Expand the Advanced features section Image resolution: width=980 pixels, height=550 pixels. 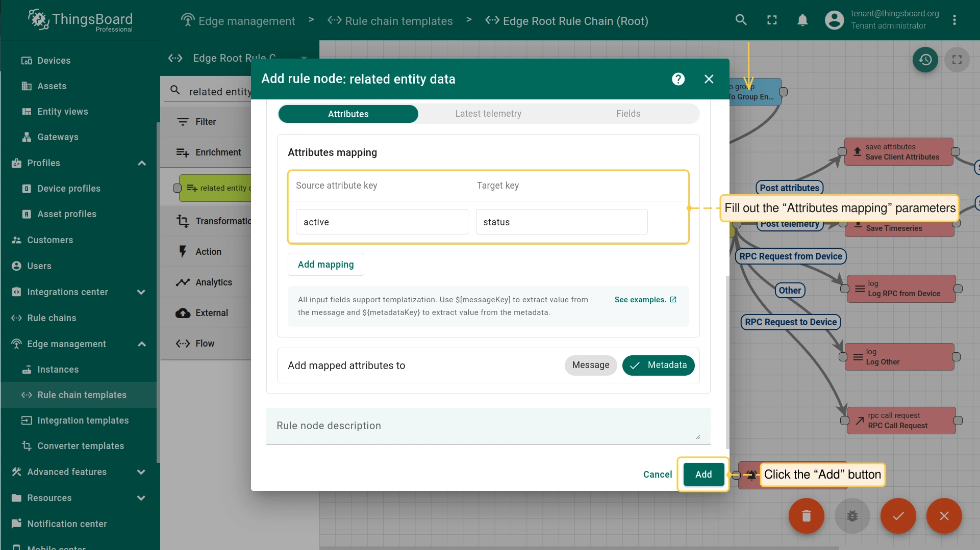(x=141, y=472)
